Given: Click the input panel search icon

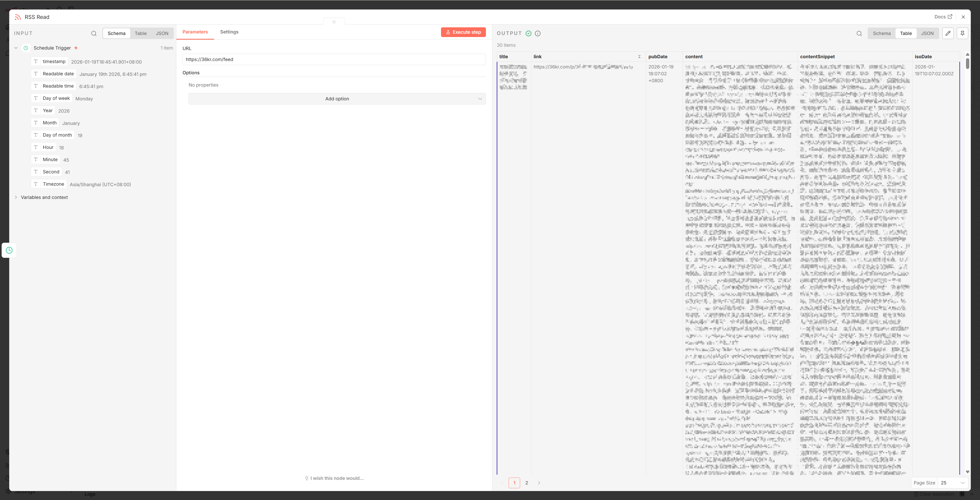Looking at the screenshot, I should coord(94,33).
